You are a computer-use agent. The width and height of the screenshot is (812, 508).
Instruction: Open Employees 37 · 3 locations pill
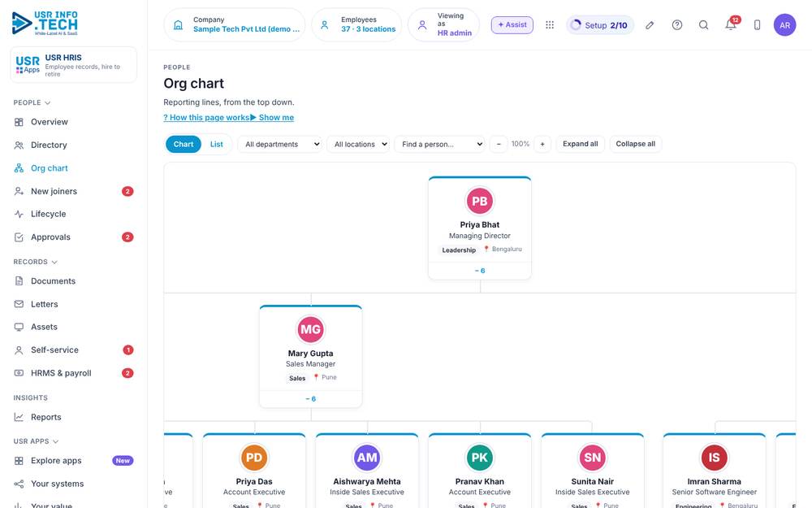pos(356,25)
